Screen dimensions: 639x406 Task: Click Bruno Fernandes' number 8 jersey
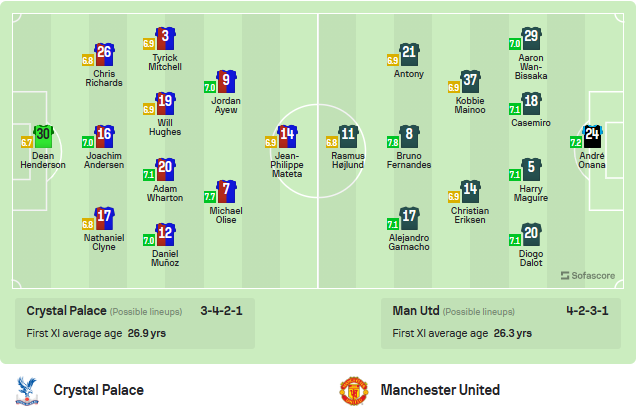409,137
